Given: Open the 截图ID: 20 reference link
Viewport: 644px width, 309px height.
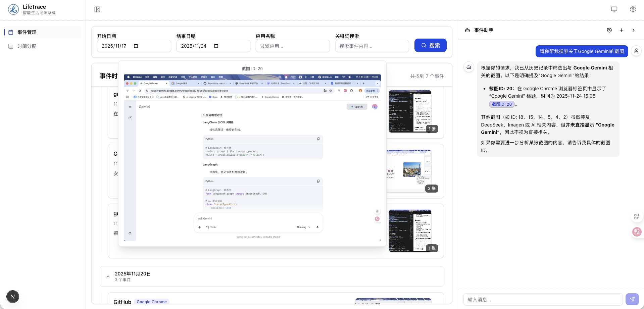Looking at the screenshot, I should coord(502,104).
